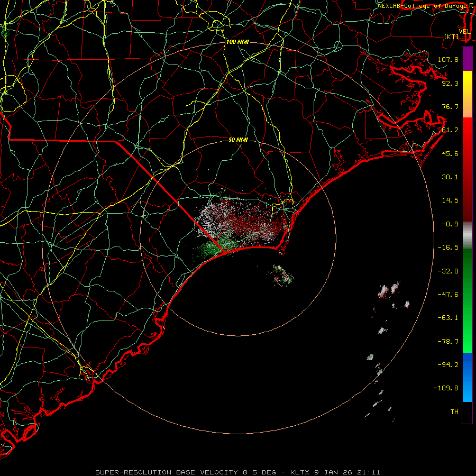The height and width of the screenshot is (476, 476).
Task: Click the VEL legend title
Action: pyautogui.click(x=464, y=32)
